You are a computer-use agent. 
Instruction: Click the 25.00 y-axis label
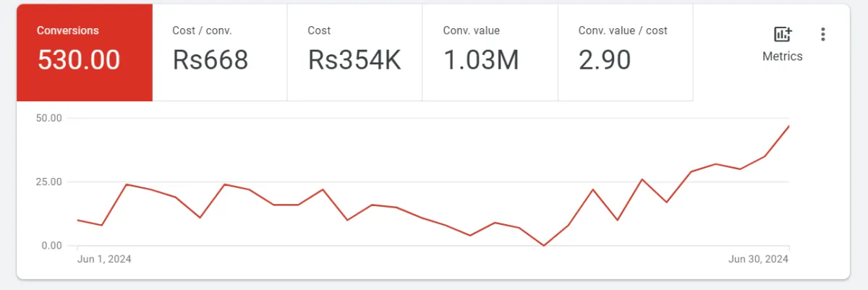click(49, 182)
